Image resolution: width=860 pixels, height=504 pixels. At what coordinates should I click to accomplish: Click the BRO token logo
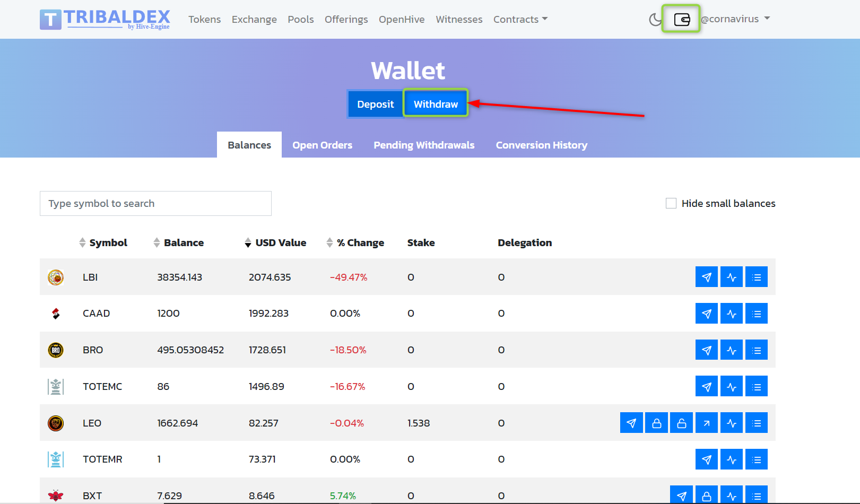tap(56, 350)
